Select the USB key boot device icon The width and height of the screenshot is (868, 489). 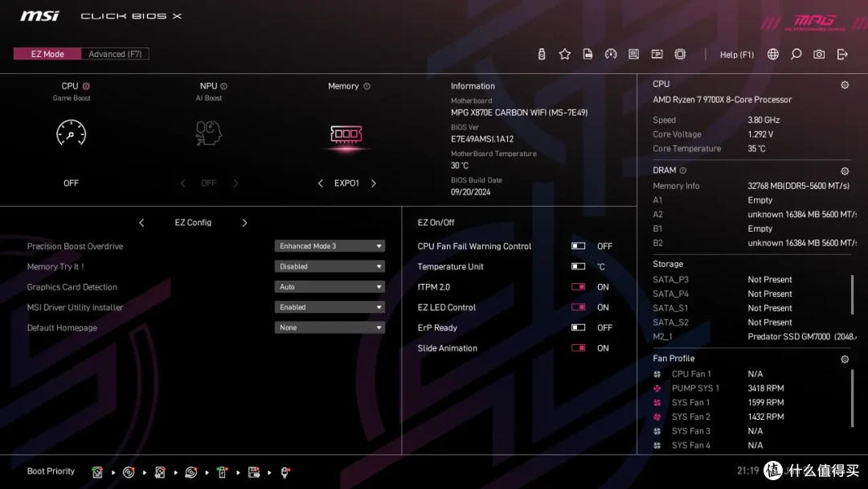pyautogui.click(x=222, y=472)
